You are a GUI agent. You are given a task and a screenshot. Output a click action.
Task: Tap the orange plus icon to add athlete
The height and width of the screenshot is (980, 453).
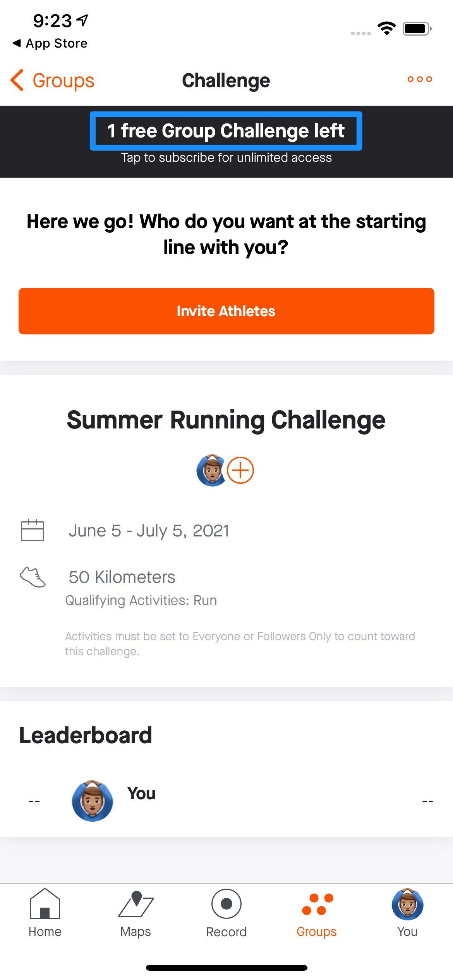click(x=240, y=470)
